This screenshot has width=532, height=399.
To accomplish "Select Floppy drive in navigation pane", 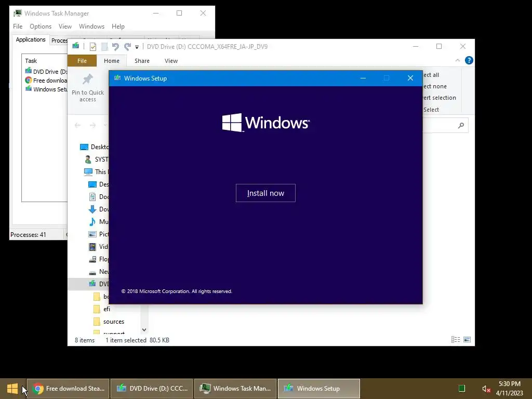I will [98, 259].
